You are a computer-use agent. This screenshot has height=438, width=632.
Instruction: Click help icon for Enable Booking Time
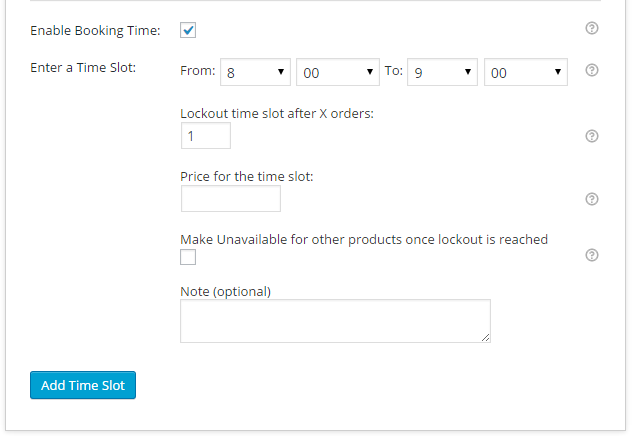coord(592,28)
